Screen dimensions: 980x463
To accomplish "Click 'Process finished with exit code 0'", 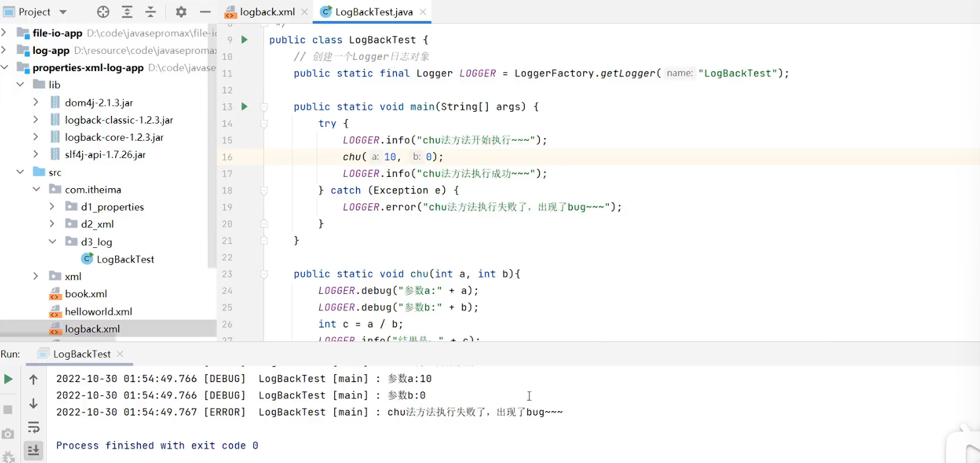I will pyautogui.click(x=157, y=445).
